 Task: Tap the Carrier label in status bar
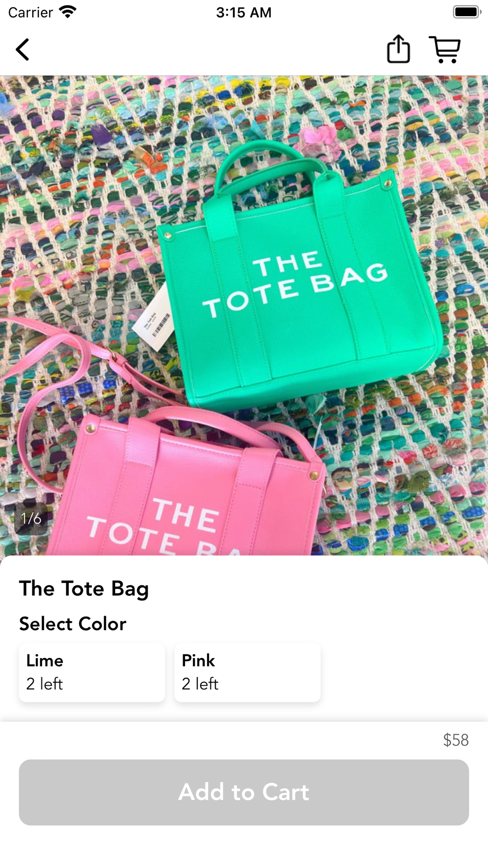(x=30, y=12)
